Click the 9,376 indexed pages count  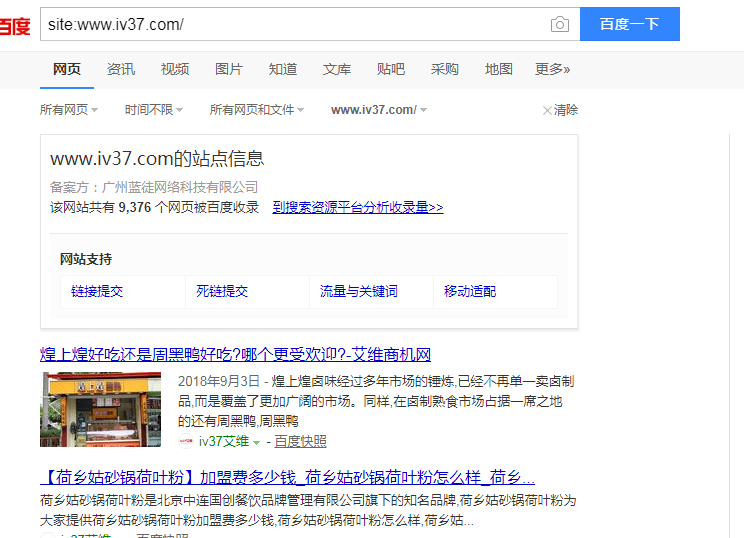[135, 207]
